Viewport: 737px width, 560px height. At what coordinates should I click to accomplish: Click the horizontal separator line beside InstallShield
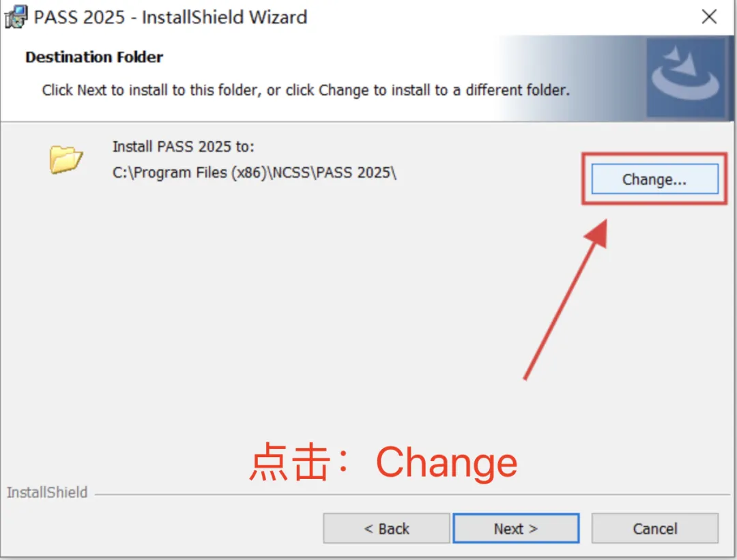point(412,495)
